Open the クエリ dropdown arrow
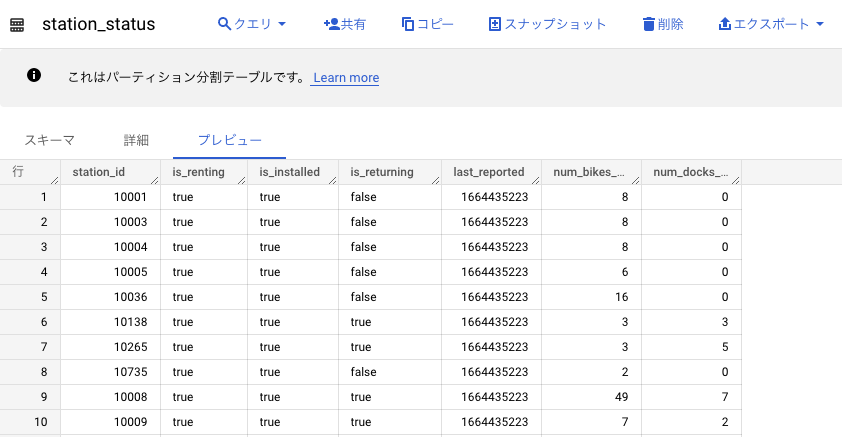 [282, 24]
